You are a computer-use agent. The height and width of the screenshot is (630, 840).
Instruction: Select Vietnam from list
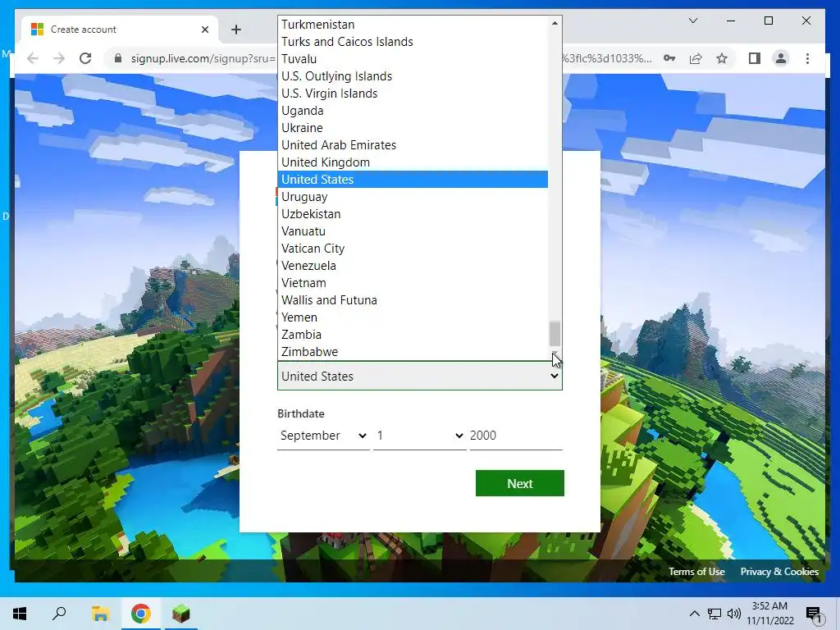413,283
